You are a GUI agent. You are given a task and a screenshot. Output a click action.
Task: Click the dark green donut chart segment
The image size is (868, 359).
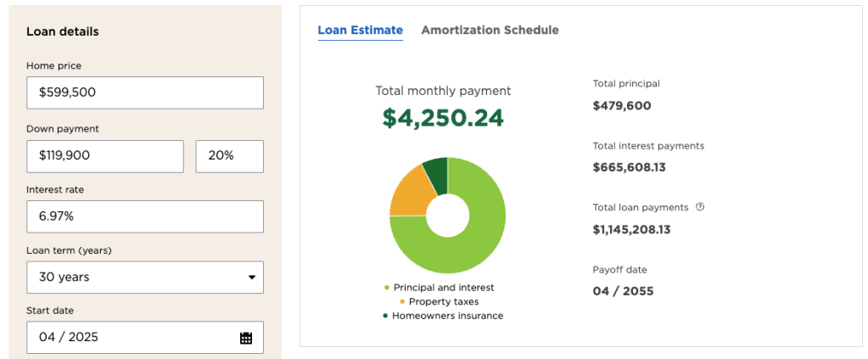click(436, 171)
